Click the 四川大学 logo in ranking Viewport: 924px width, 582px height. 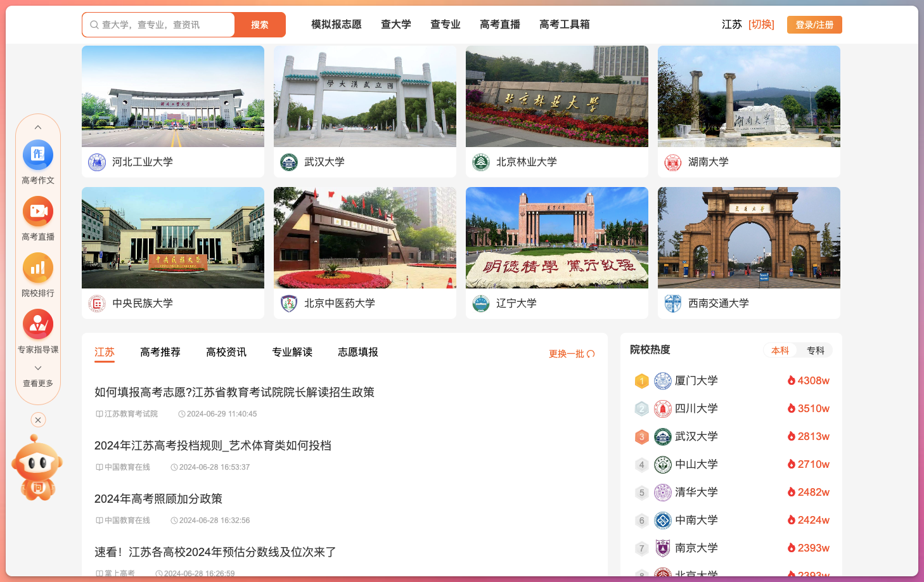coord(663,409)
